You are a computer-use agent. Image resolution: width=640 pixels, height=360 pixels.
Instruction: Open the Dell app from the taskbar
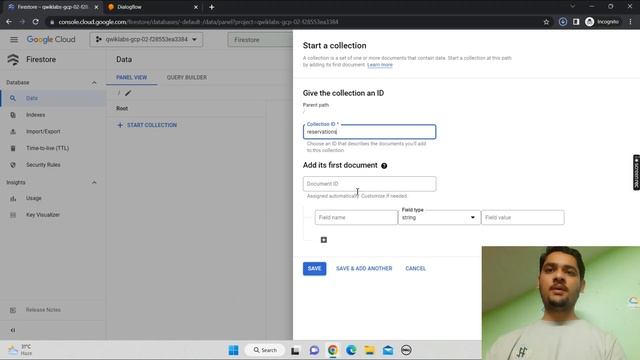(406, 350)
